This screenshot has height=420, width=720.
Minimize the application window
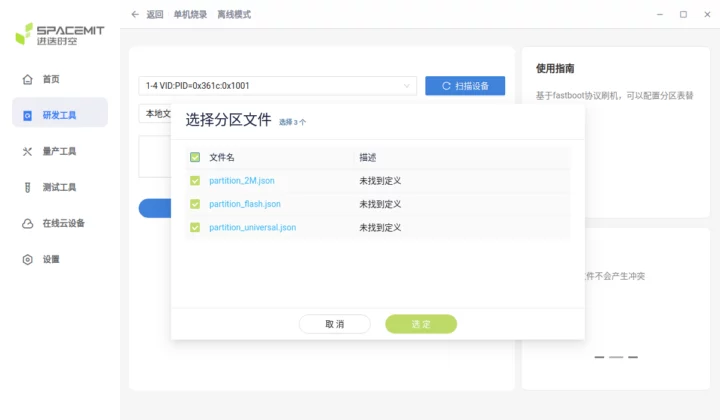660,15
